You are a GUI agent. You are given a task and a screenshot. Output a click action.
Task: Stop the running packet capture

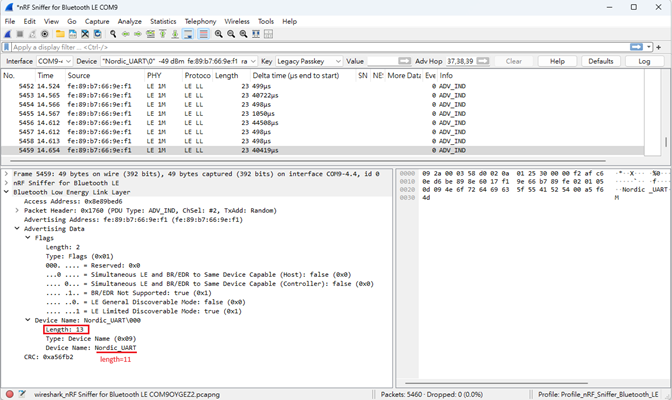[x=19, y=33]
